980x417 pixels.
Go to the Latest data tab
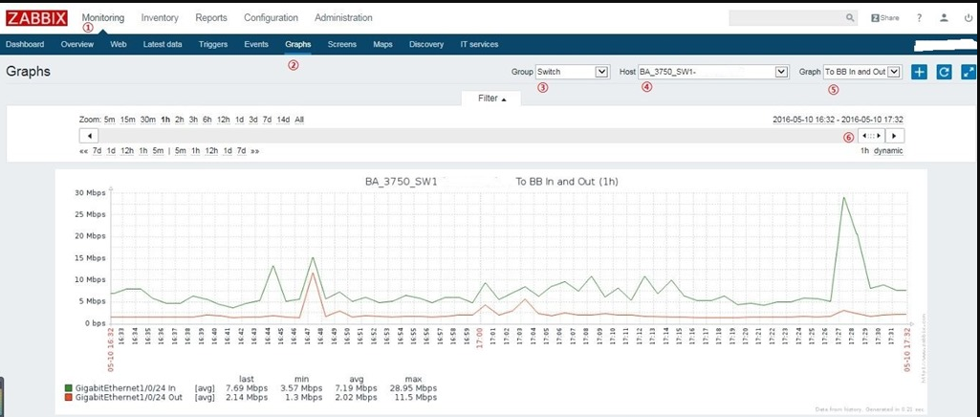tap(163, 44)
